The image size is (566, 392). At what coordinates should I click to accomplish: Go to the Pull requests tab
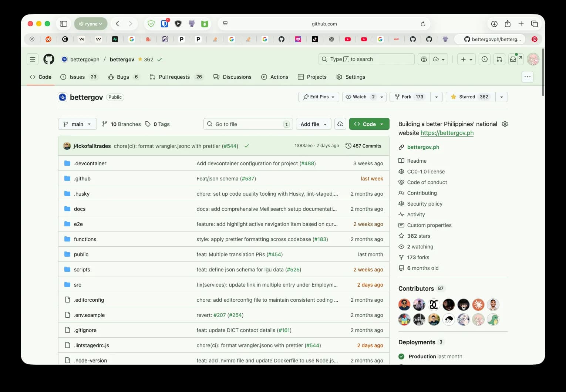pos(176,77)
